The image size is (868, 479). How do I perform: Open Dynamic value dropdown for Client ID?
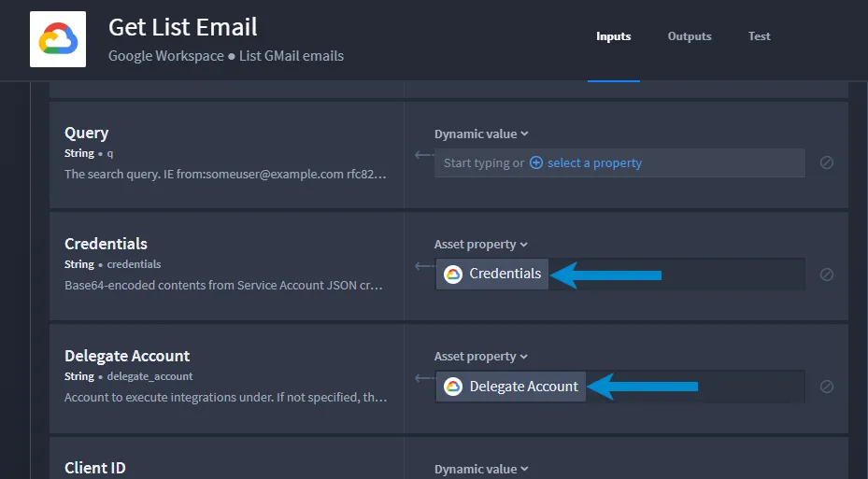[481, 469]
